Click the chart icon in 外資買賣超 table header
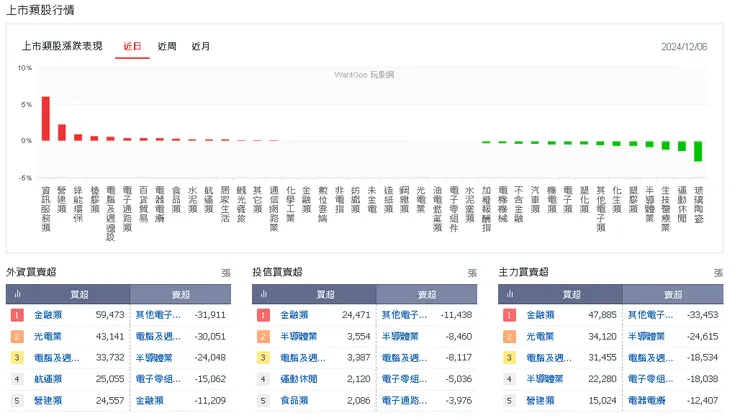 point(17,294)
